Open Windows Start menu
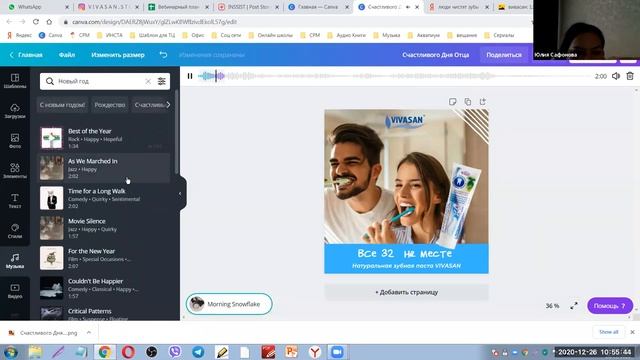Image resolution: width=640 pixels, height=360 pixels. click(10, 352)
